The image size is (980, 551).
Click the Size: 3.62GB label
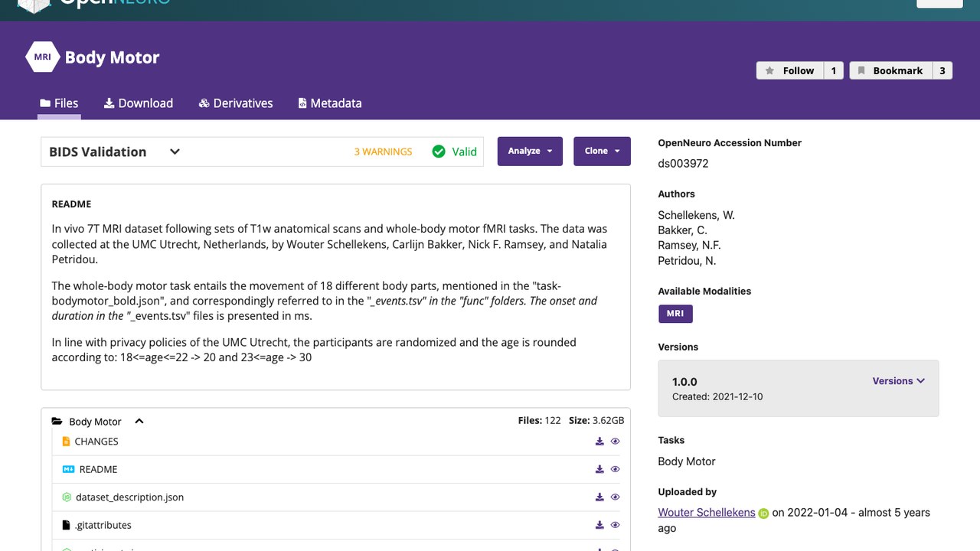pyautogui.click(x=596, y=421)
